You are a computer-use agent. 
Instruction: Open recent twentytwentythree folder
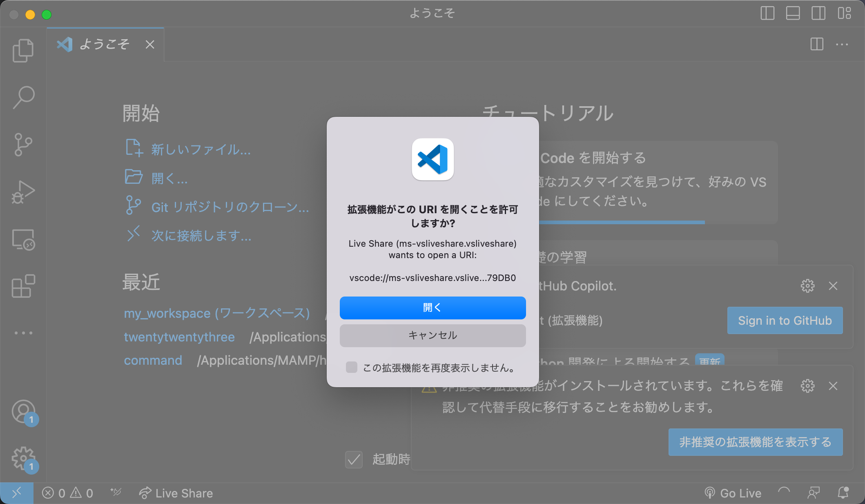[179, 337]
